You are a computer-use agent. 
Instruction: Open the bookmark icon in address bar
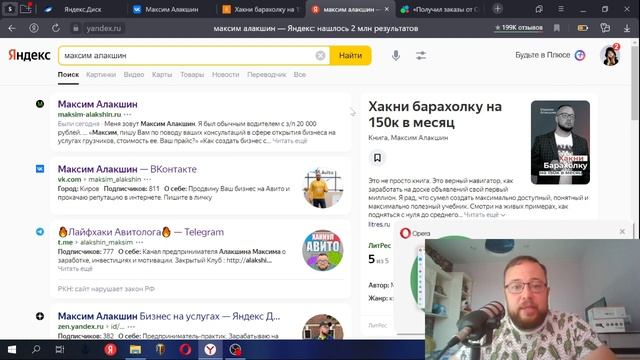[x=557, y=28]
